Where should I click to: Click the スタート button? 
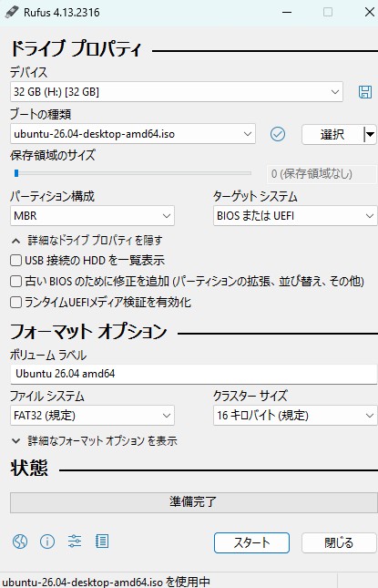[251, 542]
